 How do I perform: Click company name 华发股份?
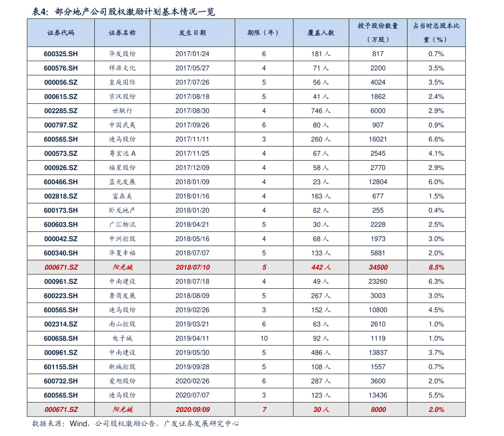[x=122, y=54]
